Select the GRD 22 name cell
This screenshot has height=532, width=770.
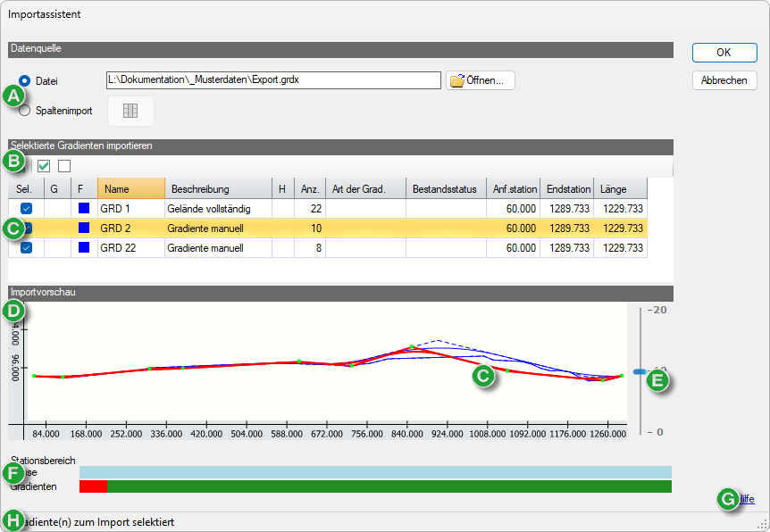131,248
